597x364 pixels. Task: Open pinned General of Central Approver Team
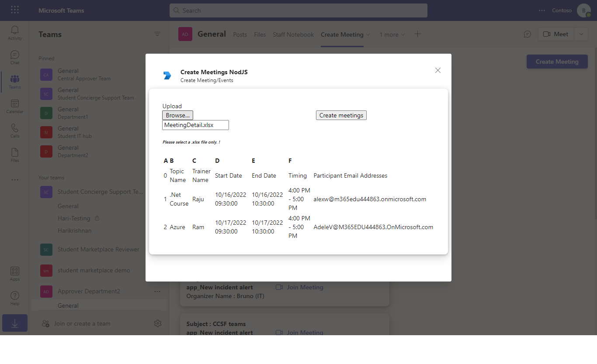pos(100,75)
